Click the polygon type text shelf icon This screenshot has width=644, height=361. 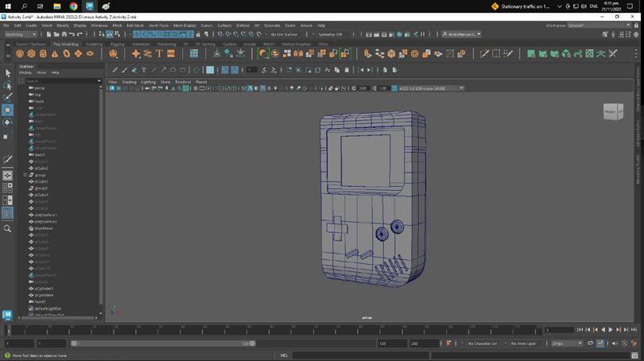coord(159,53)
